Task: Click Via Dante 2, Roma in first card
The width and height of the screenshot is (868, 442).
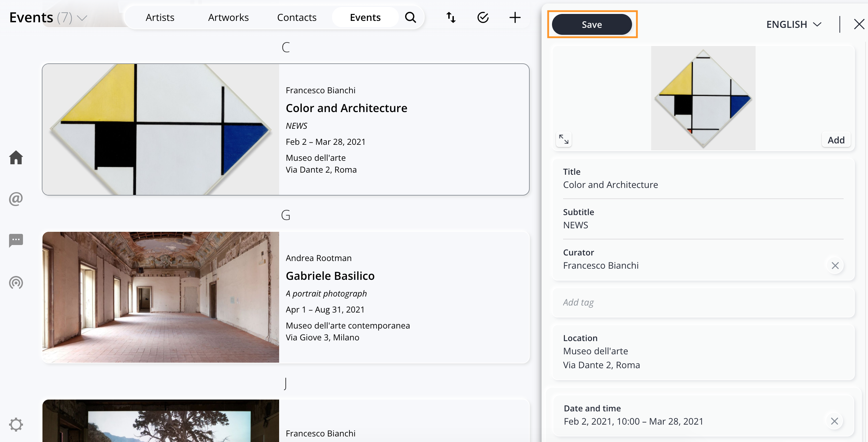Action: point(321,170)
